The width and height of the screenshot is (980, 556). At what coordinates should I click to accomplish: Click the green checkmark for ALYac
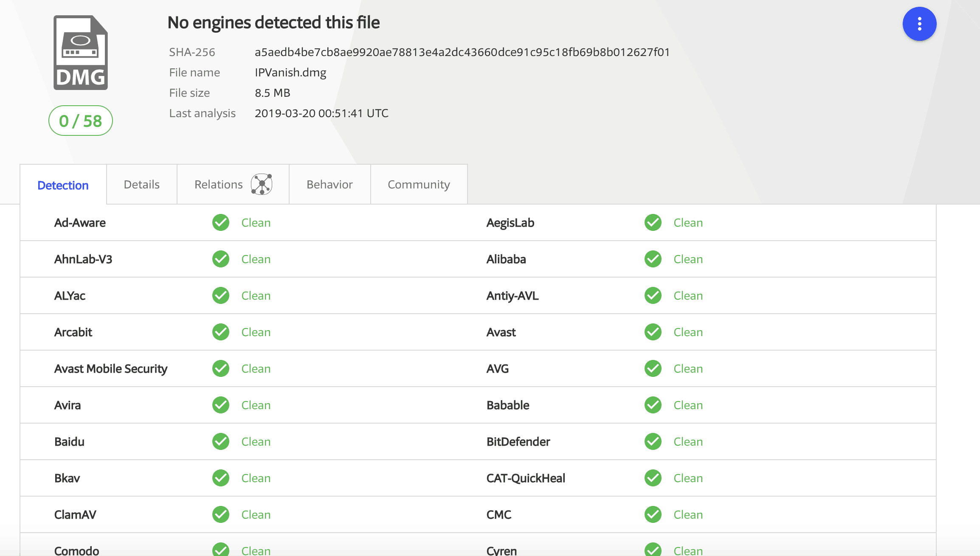[x=221, y=295]
